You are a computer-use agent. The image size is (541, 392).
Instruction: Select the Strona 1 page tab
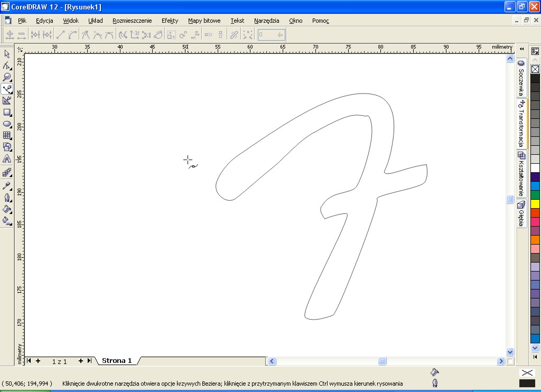pyautogui.click(x=117, y=361)
